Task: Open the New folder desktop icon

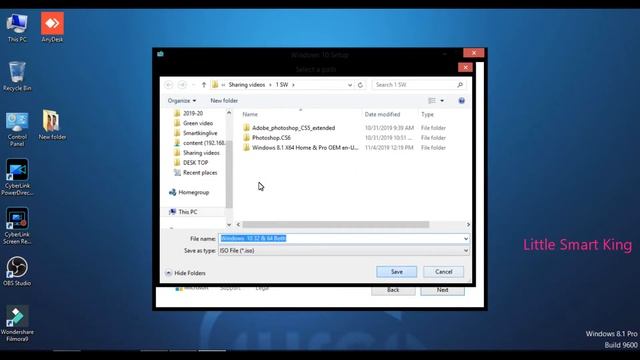Action: [x=52, y=125]
